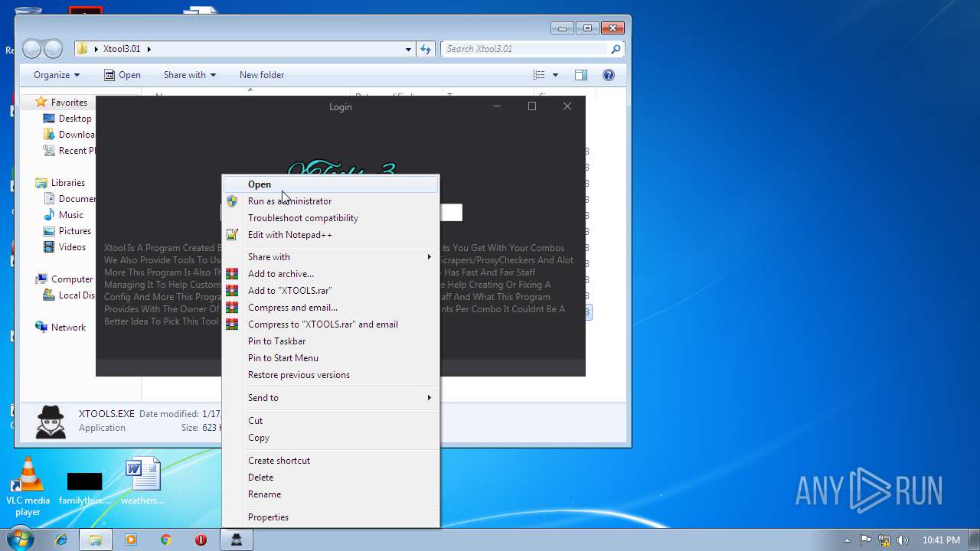Viewport: 980px width, 551px height.
Task: Open Videos library in navigation pane
Action: (x=73, y=247)
